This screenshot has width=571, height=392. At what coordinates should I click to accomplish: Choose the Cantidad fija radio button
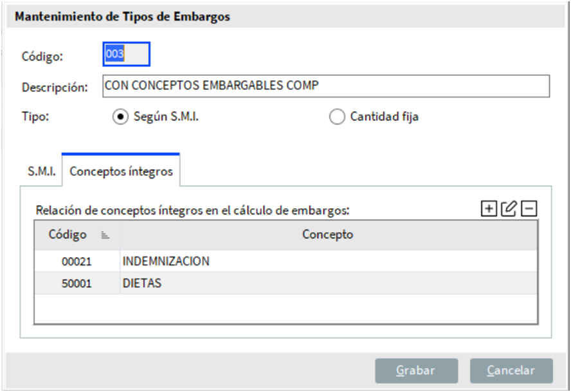click(x=337, y=118)
